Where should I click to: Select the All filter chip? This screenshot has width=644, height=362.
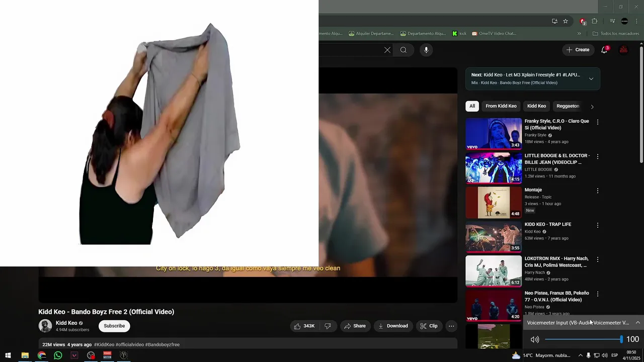[472, 106]
